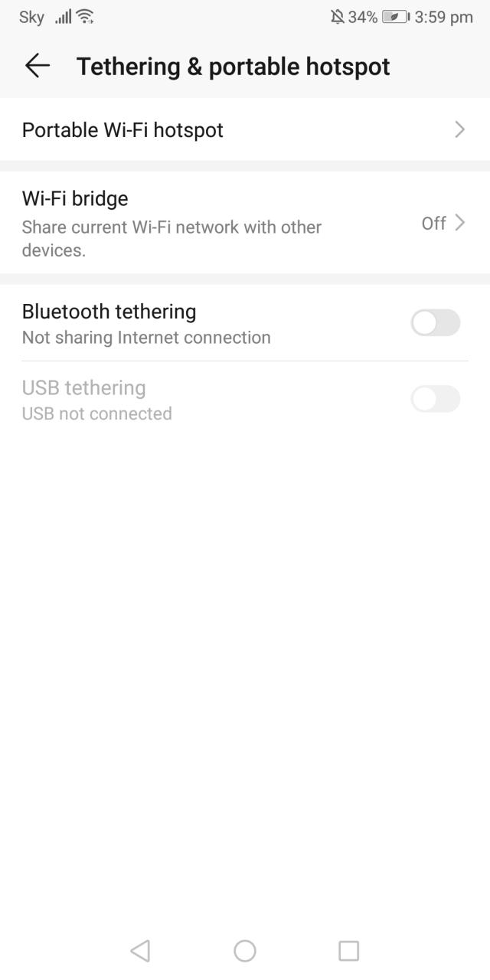This screenshot has width=490, height=980.
Task: Expand Portable Wi-Fi hotspot chevron
Action: coord(460,129)
